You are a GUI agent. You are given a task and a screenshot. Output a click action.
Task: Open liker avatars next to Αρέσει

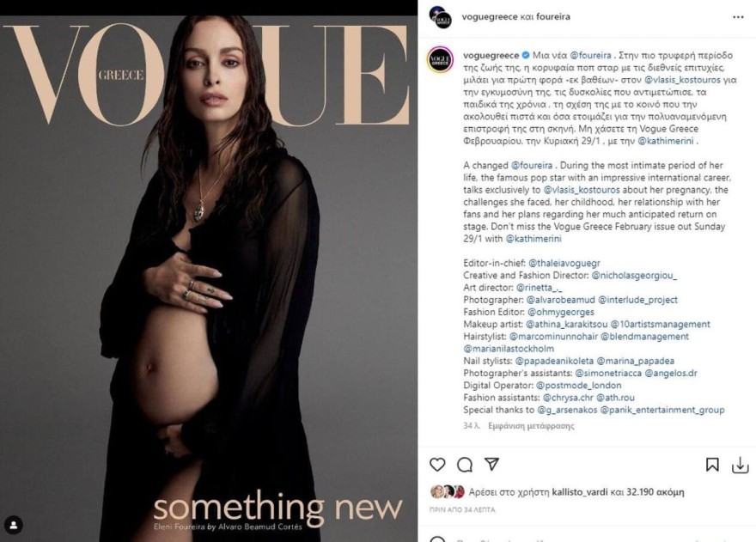pyautogui.click(x=448, y=492)
